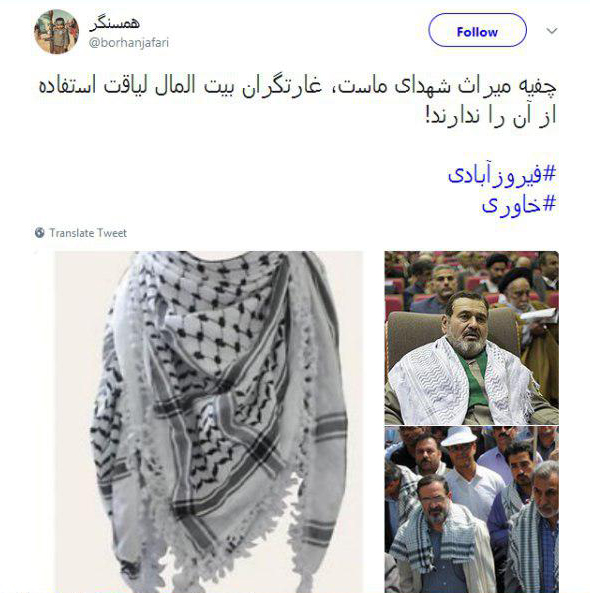Open photo of seated man with white scarf
The image size is (590, 593).
(471, 338)
